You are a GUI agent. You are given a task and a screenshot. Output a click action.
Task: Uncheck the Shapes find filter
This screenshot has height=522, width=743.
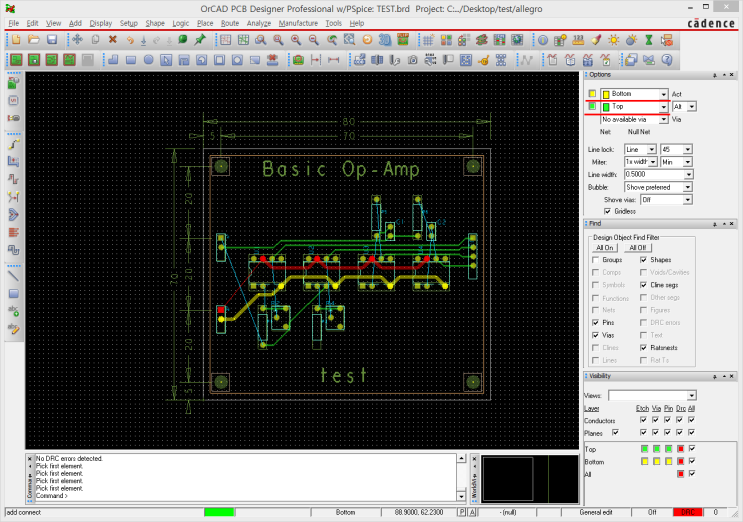643,260
